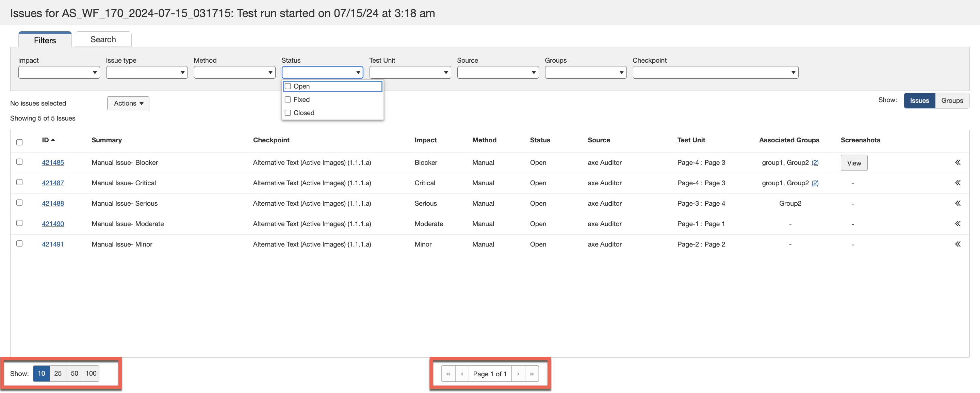Screen dimensions: 980x393
Task: Select 100 rows per page
Action: coord(91,374)
